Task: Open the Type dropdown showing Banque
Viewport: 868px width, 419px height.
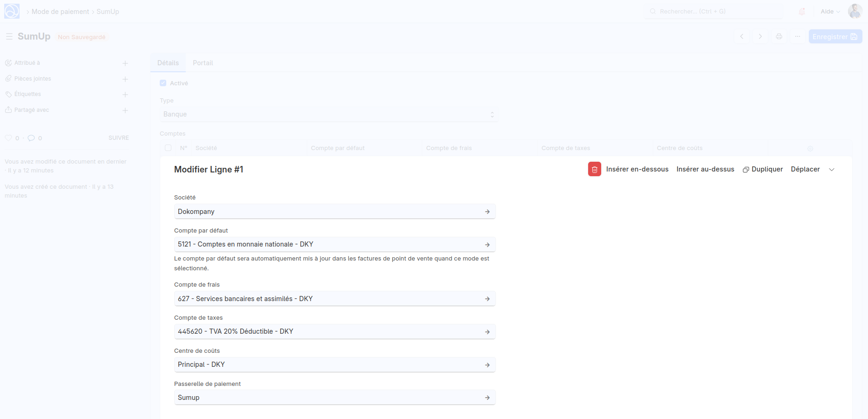Action: tap(328, 115)
